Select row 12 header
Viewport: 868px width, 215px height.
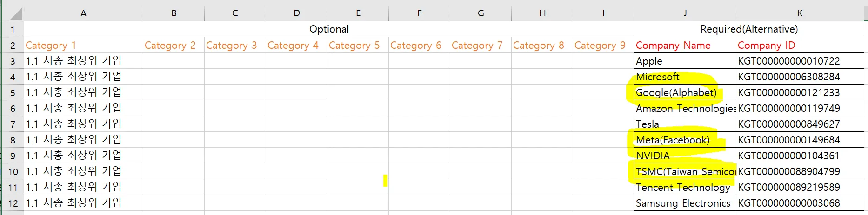click(x=13, y=203)
